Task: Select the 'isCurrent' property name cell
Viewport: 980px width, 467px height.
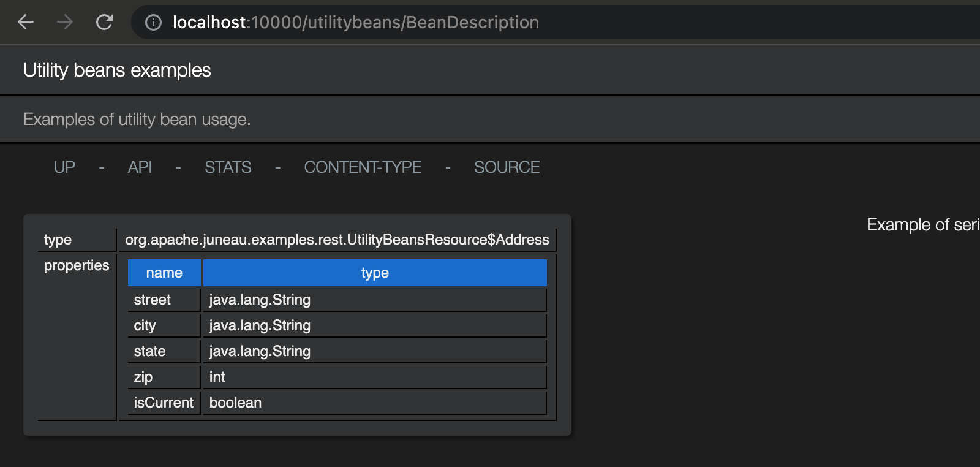Action: click(164, 403)
